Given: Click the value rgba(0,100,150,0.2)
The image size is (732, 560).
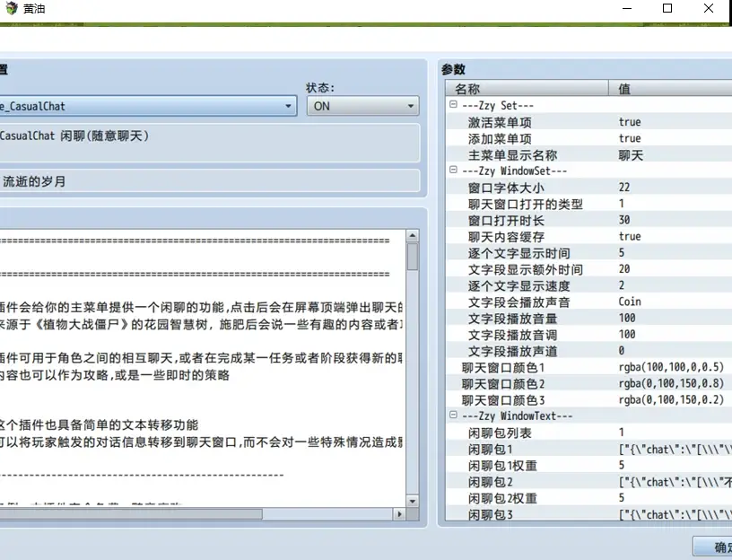Looking at the screenshot, I should tap(671, 399).
